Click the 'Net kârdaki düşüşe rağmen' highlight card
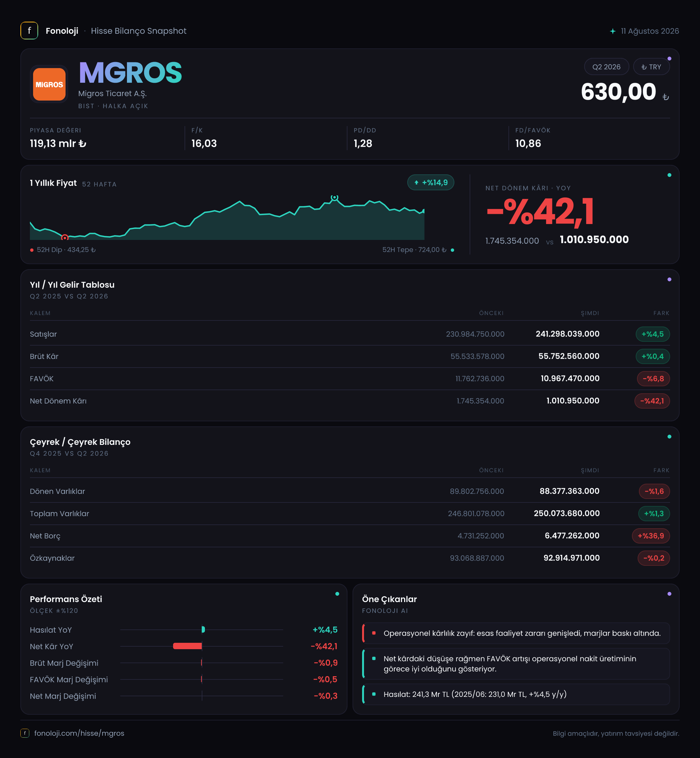The width and height of the screenshot is (700, 758). click(x=516, y=664)
